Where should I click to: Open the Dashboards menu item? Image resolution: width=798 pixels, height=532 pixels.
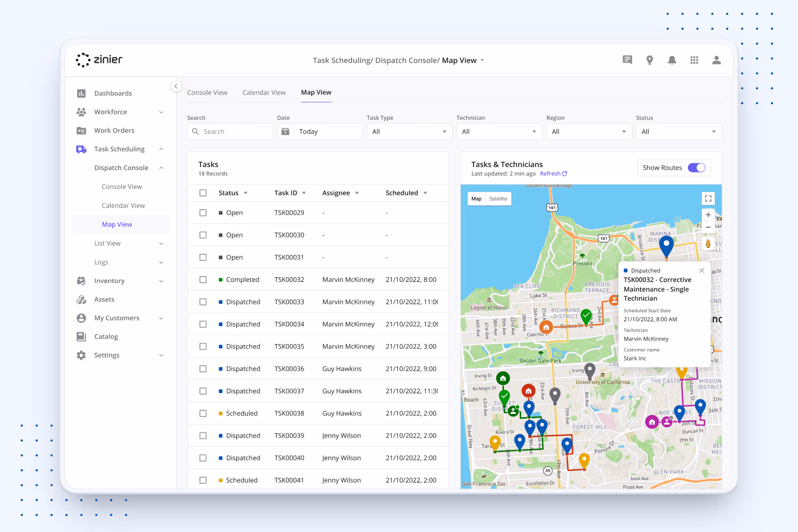(113, 94)
